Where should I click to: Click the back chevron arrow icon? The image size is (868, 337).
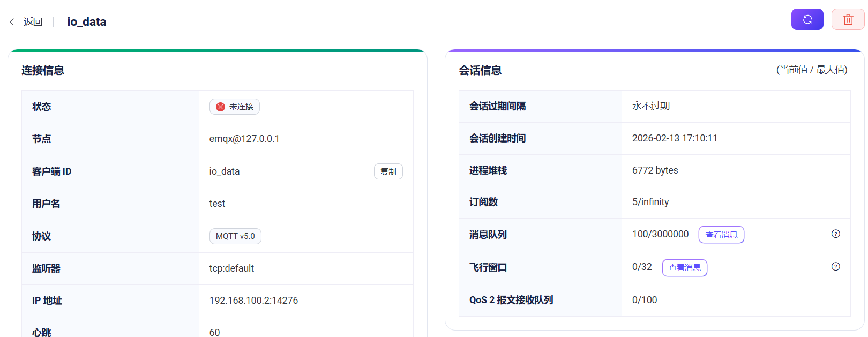click(x=12, y=22)
